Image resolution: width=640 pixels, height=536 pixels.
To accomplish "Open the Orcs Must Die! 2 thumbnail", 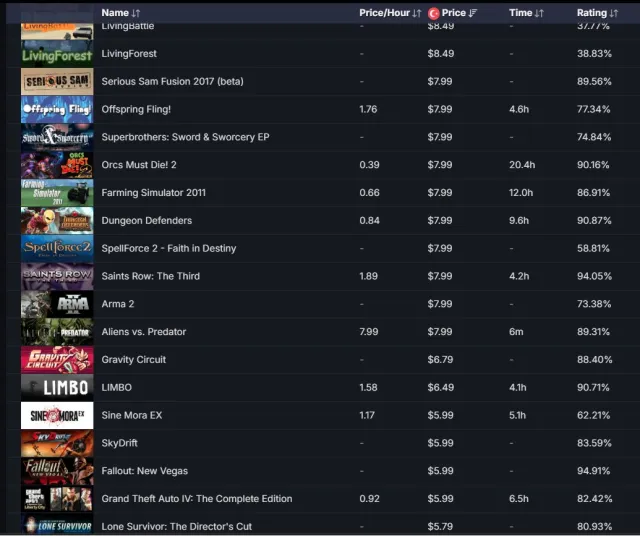I will 57,165.
